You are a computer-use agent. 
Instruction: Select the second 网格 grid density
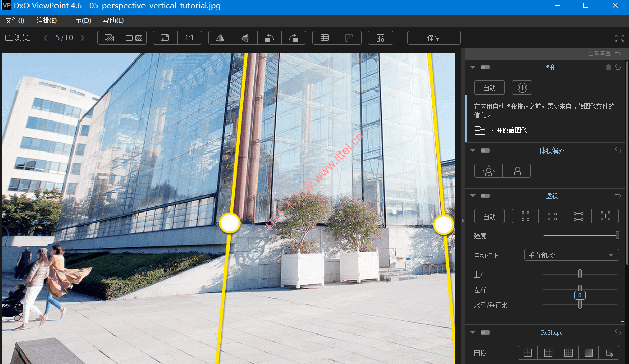click(x=548, y=353)
